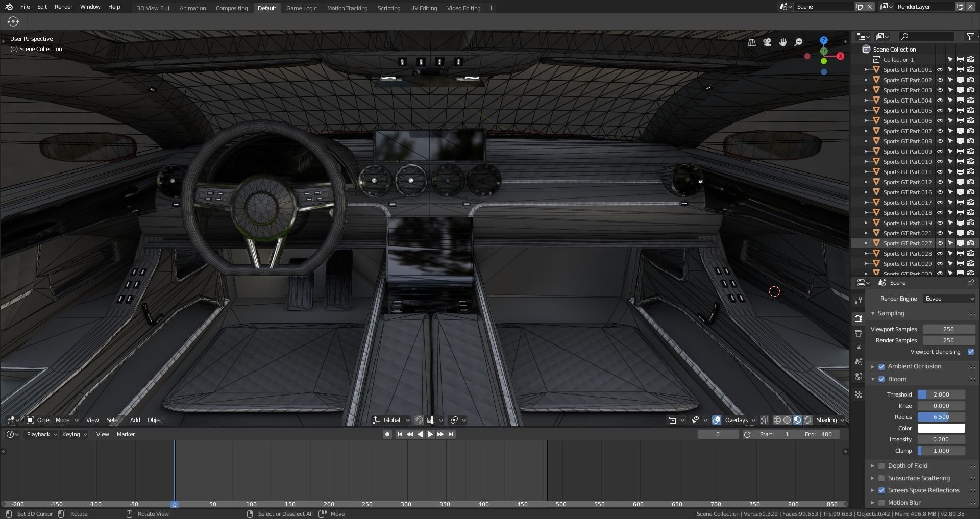
Task: Click the orthographic/perspective grid toggle icon
Action: [752, 42]
